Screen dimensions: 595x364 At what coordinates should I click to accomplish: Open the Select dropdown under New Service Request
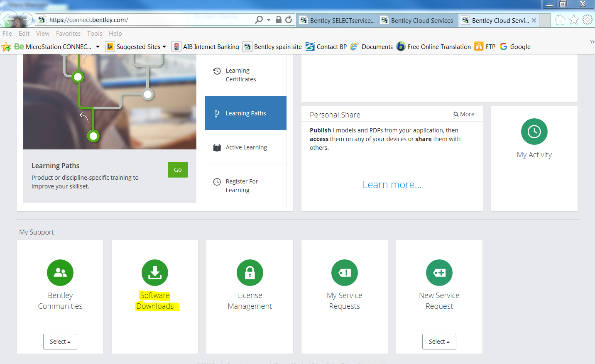tap(439, 342)
